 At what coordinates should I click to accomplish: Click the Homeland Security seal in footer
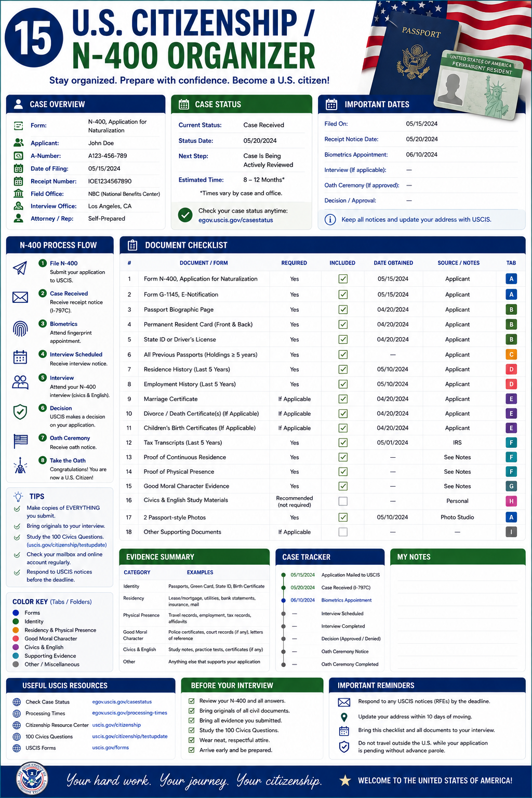click(x=32, y=778)
